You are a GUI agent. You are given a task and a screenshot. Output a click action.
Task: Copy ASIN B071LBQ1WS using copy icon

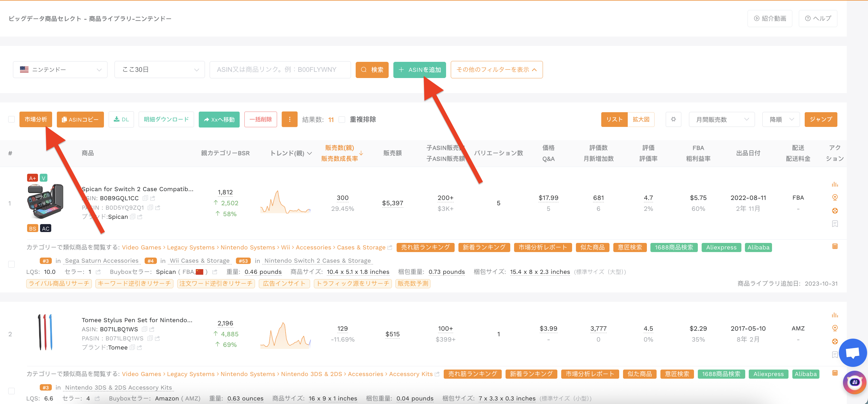[x=145, y=329]
